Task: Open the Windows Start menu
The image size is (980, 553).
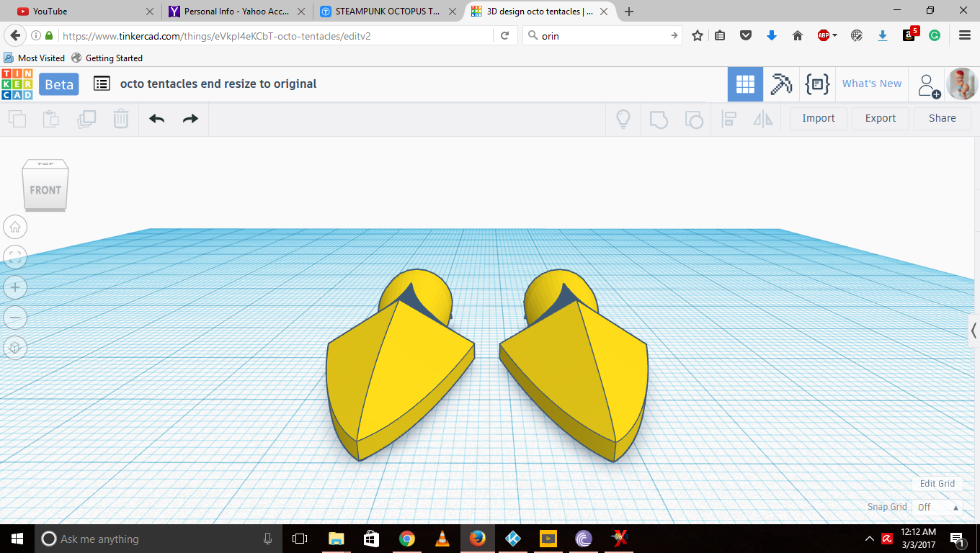Action: (17, 539)
